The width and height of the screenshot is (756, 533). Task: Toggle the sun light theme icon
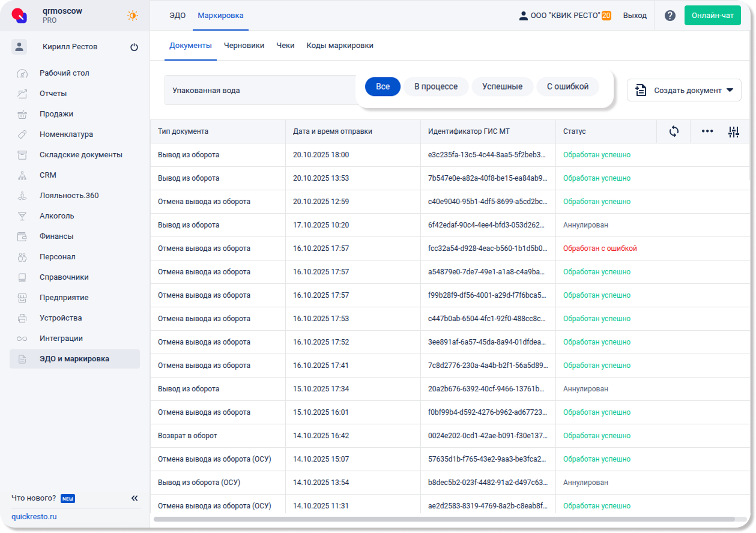133,16
